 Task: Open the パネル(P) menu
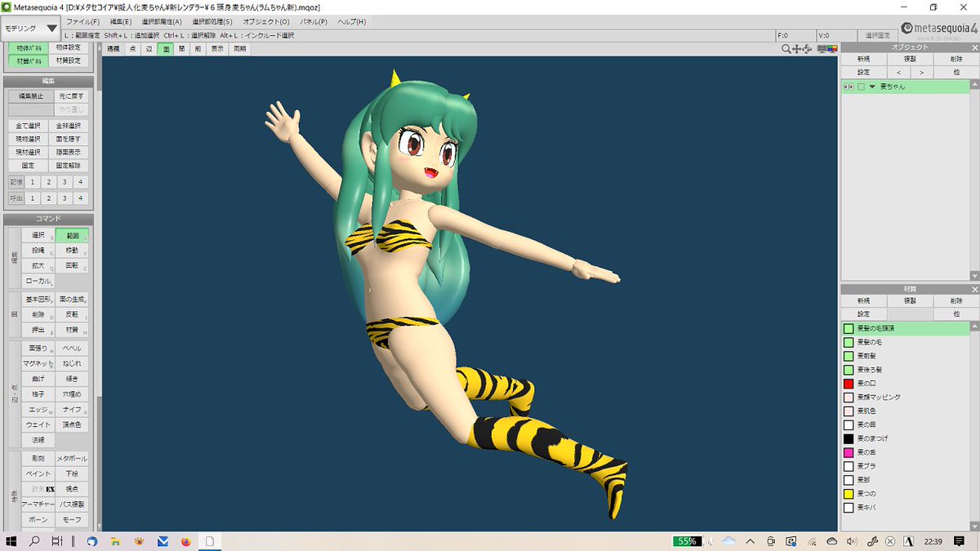[x=312, y=21]
